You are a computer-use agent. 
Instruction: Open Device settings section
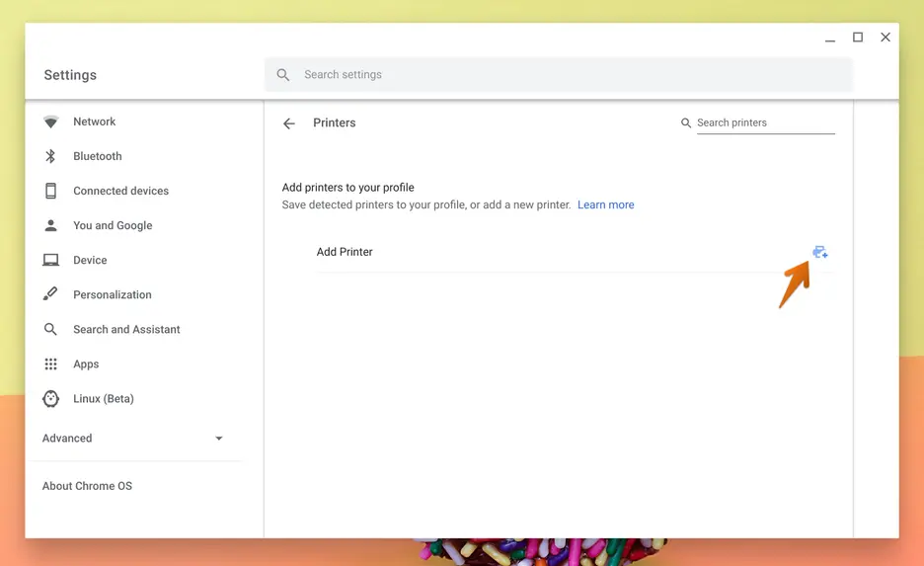(90, 260)
